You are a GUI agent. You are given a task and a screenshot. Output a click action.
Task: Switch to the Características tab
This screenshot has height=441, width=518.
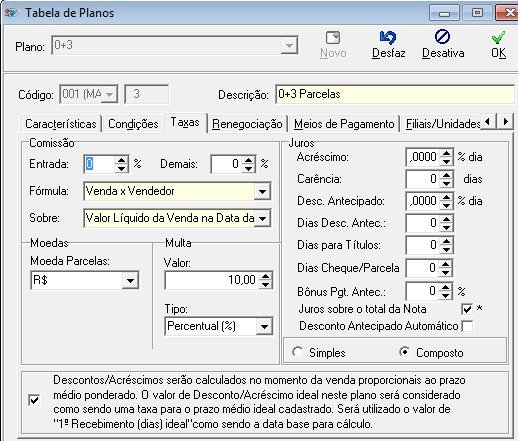coord(61,124)
